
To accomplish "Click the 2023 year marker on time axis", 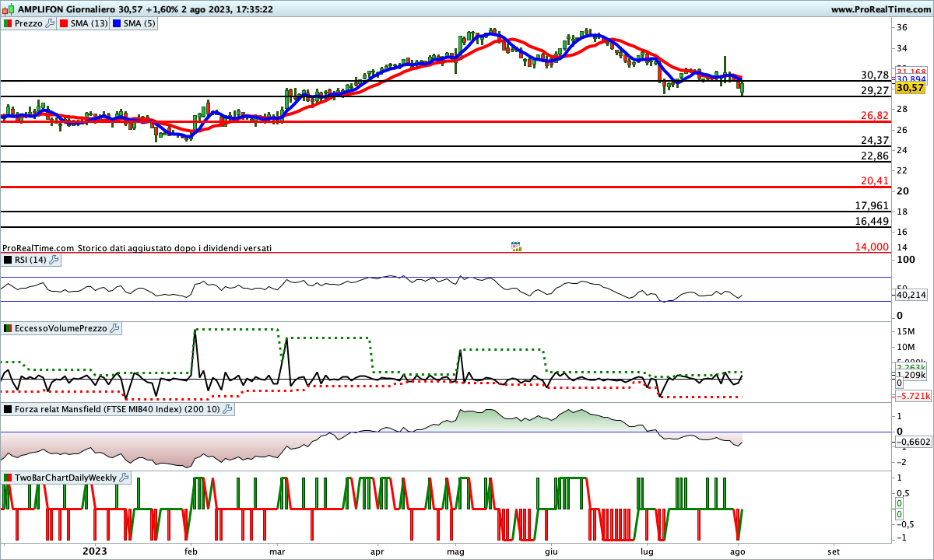I will (x=95, y=551).
